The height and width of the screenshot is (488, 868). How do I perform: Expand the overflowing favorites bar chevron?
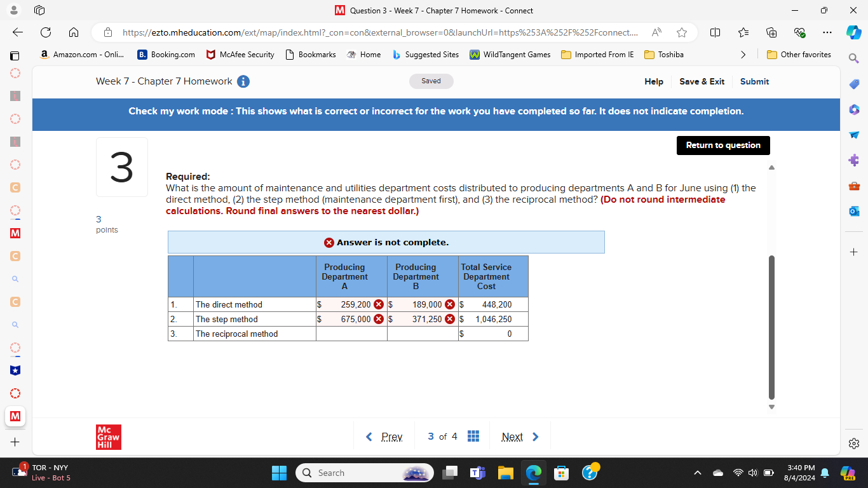(x=743, y=55)
